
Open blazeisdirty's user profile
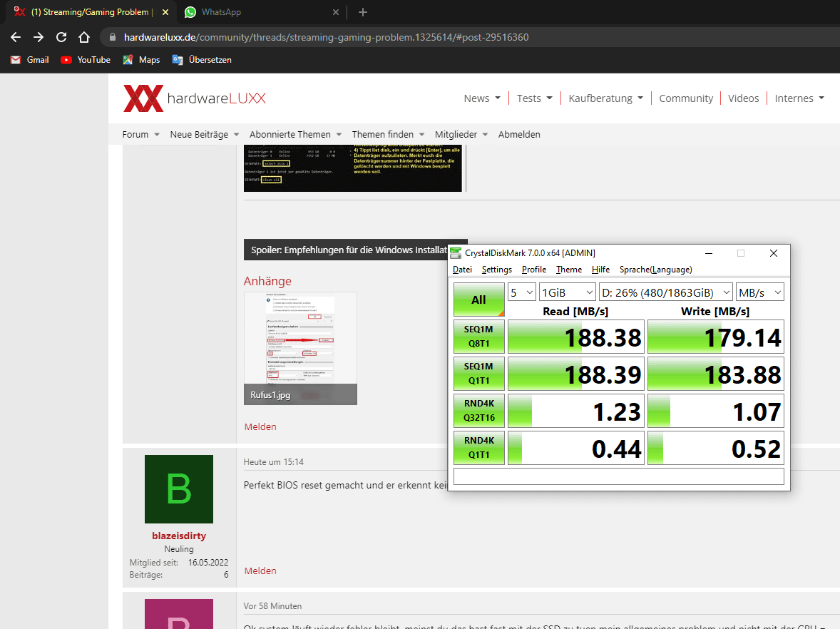point(179,536)
